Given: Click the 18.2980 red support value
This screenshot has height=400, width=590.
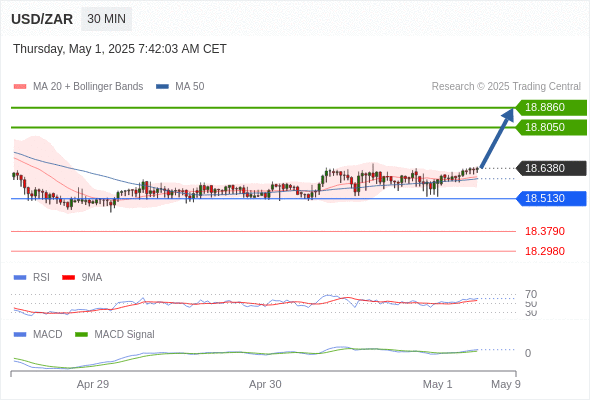Looking at the screenshot, I should [544, 251].
